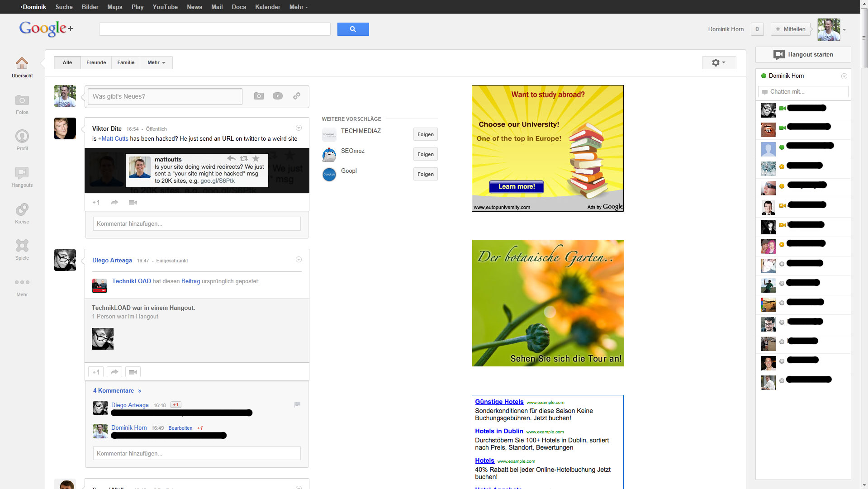Follow Goopl with Folgen button
Image resolution: width=868 pixels, height=489 pixels.
pyautogui.click(x=425, y=174)
